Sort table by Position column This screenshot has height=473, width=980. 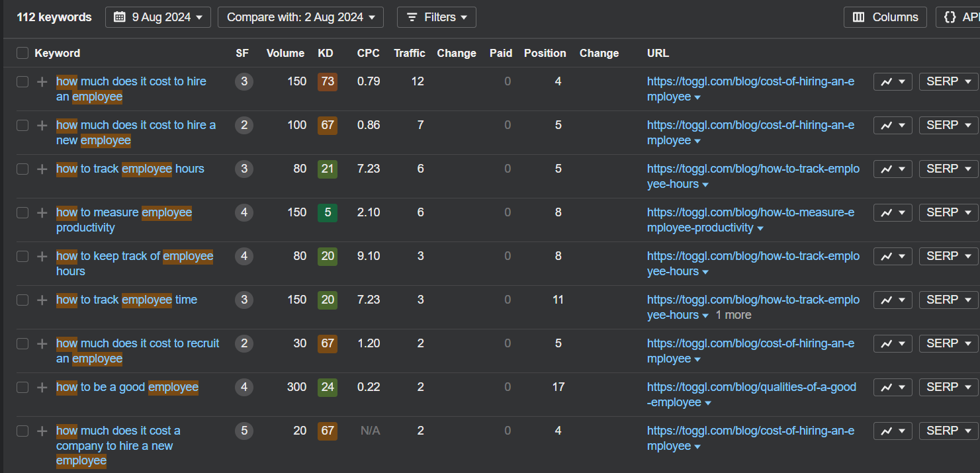coord(545,53)
